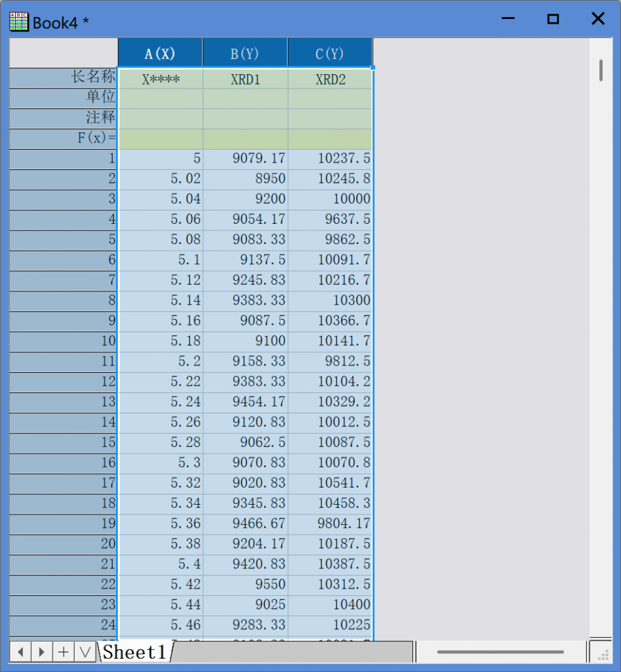The width and height of the screenshot is (621, 672).
Task: Open the sheet list dropdown arrow
Action: (85, 652)
